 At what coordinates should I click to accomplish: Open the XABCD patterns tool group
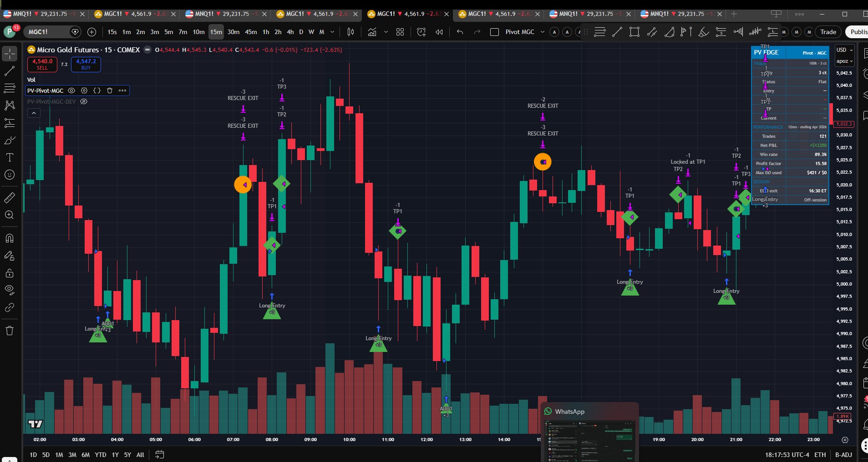(x=10, y=105)
